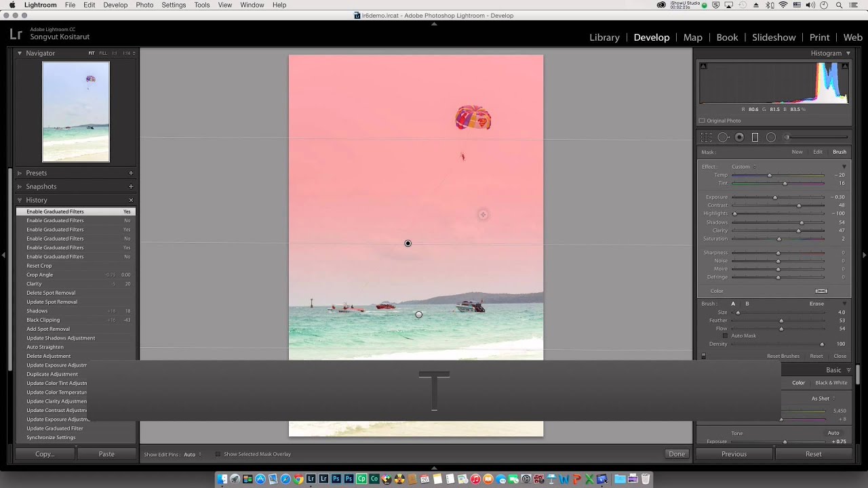Click the Reset button beside Previous
The width and height of the screenshot is (868, 488).
click(813, 454)
